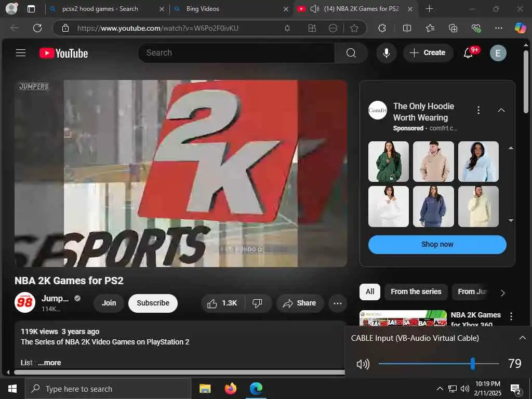Screen dimensions: 532x399
Task: Open Collections icon in Edge toolbar
Action: pos(453,28)
